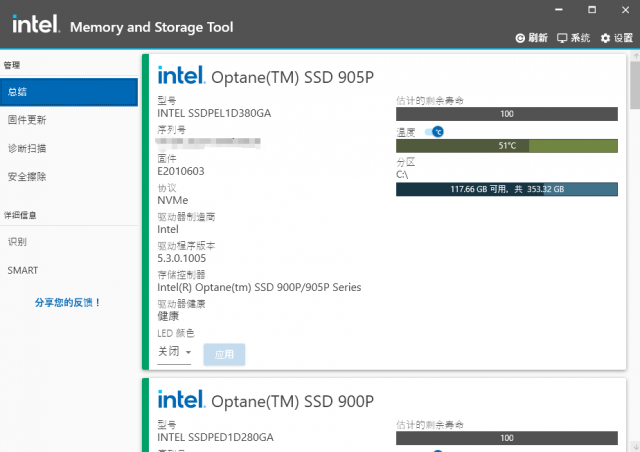Click the NVMe protocol value
This screenshot has height=452, width=640.
(173, 200)
